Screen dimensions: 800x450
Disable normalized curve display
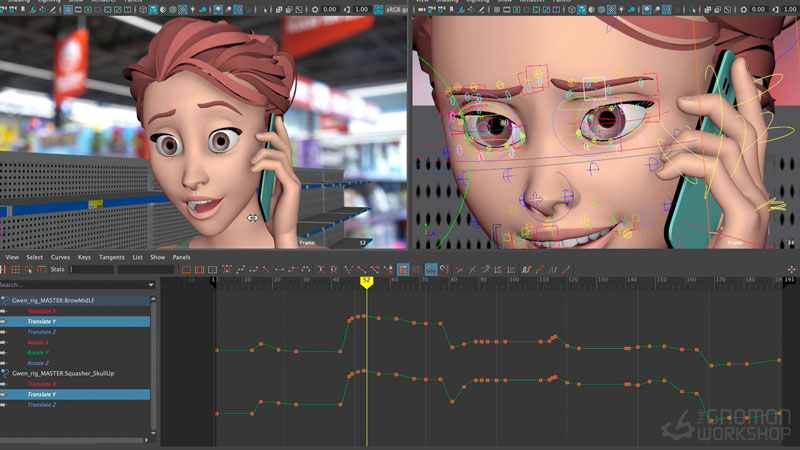tap(472, 269)
